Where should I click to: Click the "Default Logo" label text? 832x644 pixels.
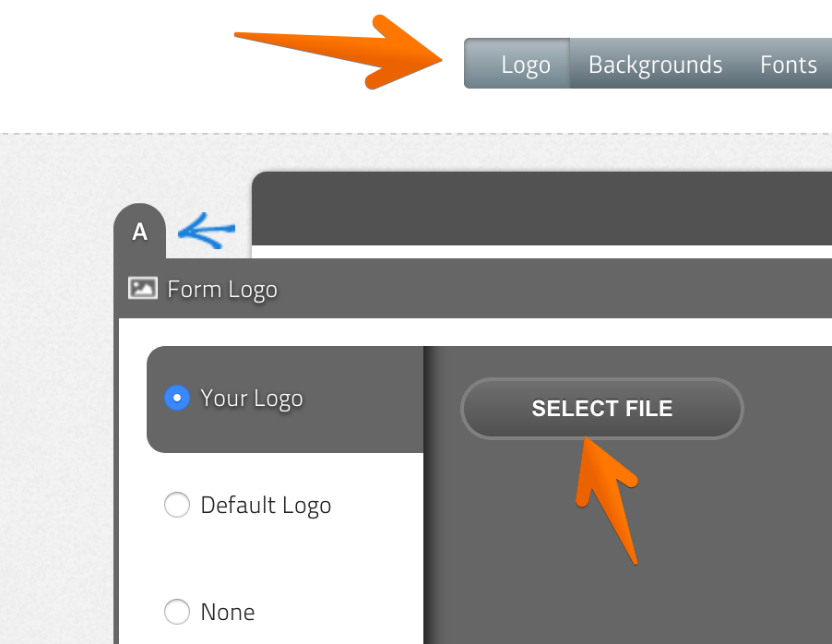266,506
